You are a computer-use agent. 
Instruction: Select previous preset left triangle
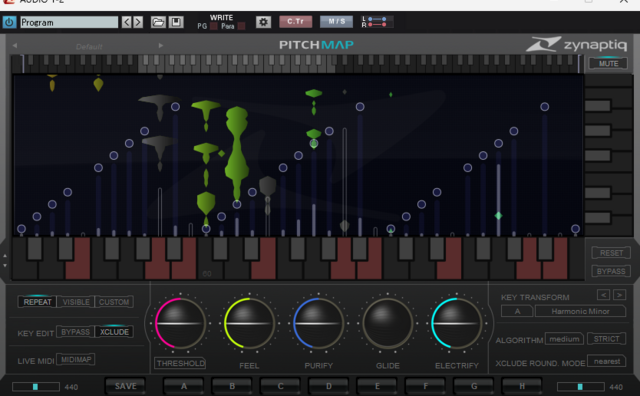tap(15, 46)
